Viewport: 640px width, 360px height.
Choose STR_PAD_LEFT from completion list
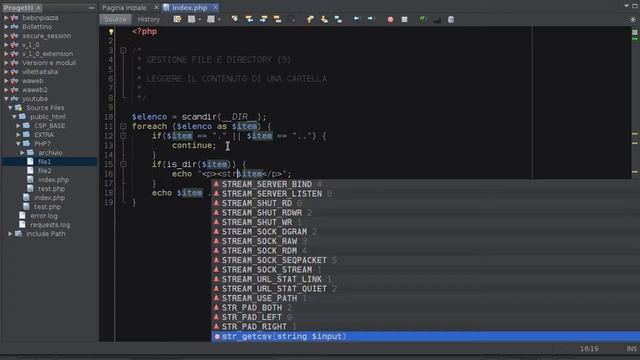[425, 317]
